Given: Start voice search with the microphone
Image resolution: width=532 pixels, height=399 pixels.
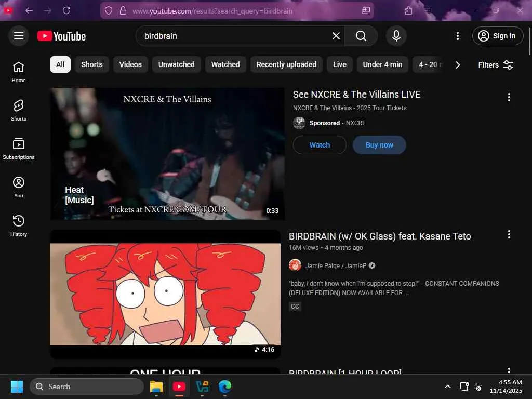Looking at the screenshot, I should (396, 36).
